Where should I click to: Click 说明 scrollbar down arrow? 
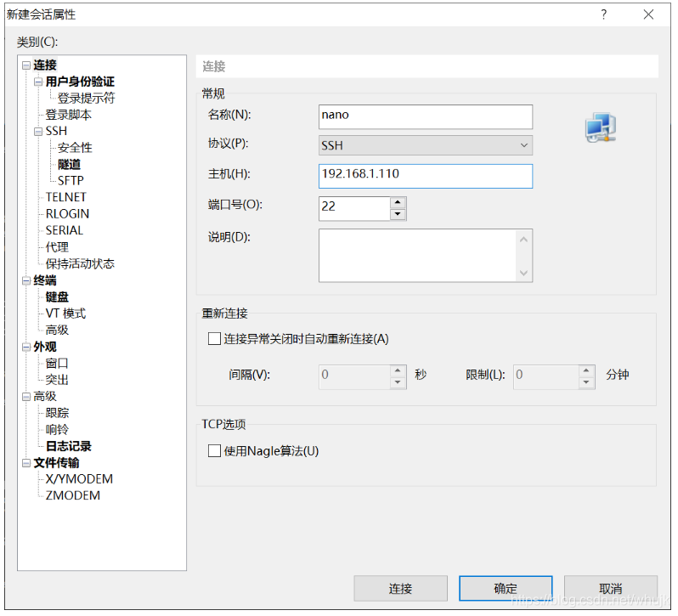pyautogui.click(x=523, y=273)
